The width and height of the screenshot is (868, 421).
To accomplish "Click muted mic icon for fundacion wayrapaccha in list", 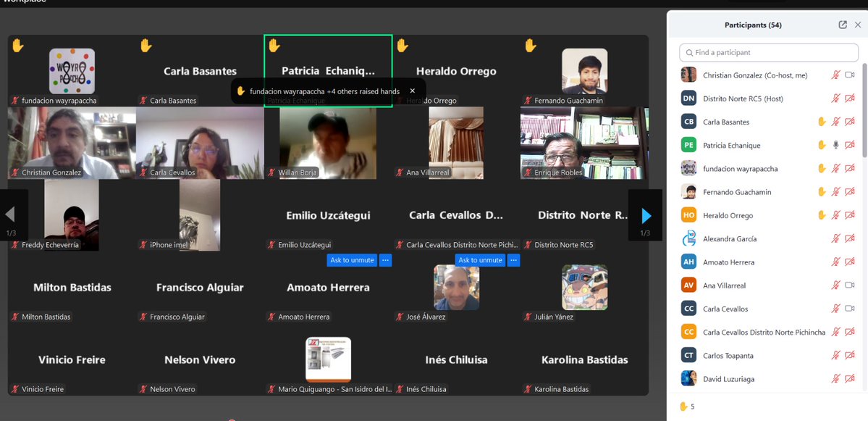I will pos(836,168).
